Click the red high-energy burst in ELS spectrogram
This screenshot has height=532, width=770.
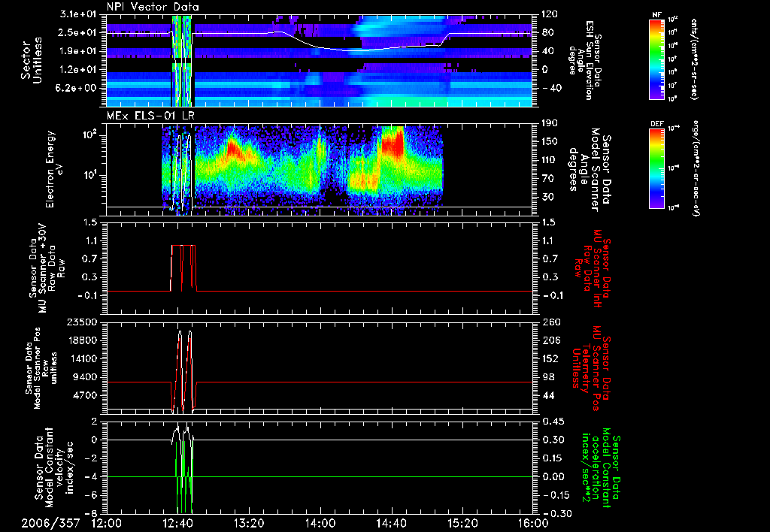(x=392, y=142)
